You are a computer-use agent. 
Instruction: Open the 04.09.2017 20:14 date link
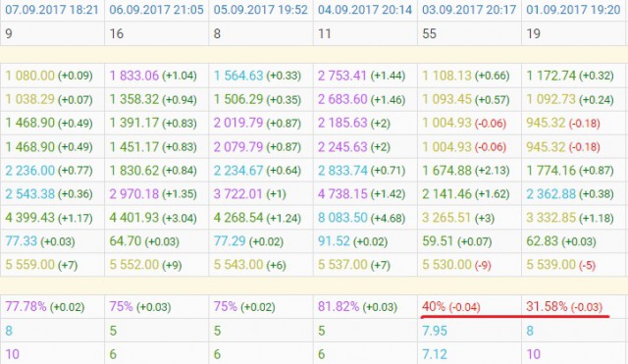365,10
